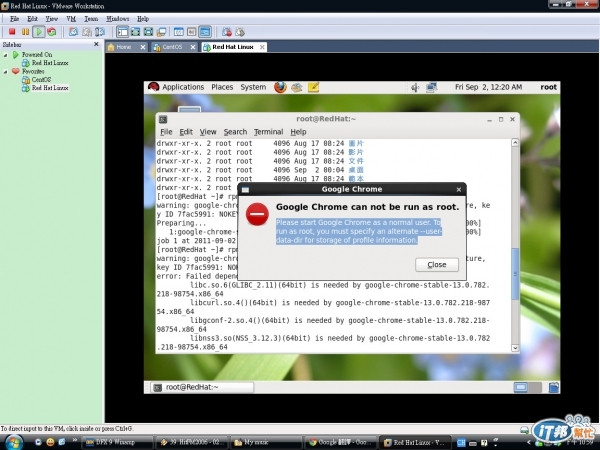Click the Take Snapshot toolbar icon

coord(73,32)
